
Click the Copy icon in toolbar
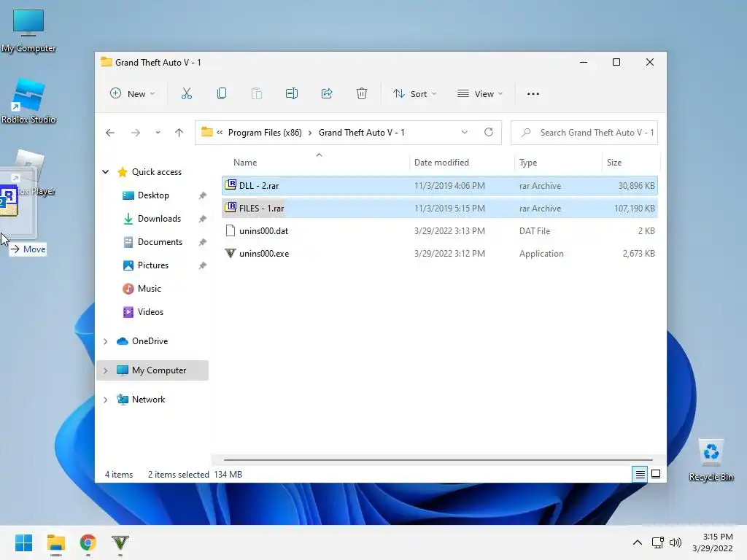pyautogui.click(x=222, y=94)
